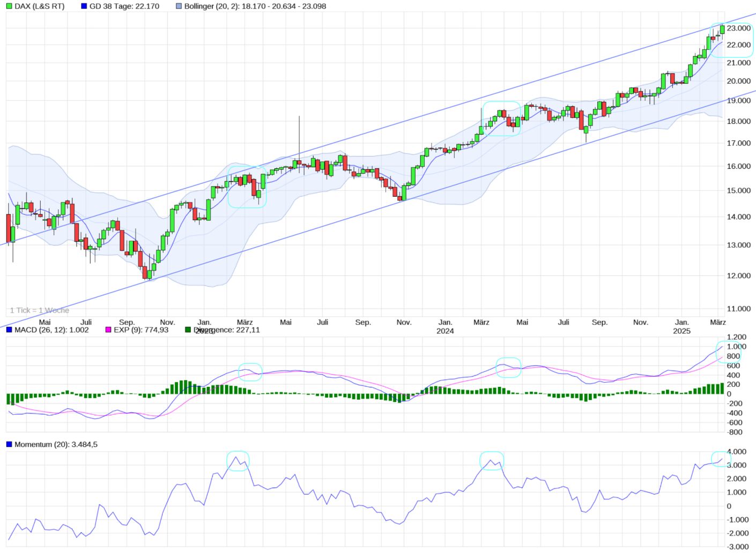Click the green DAX legend color square
This screenshot has height=560, width=756.
click(x=9, y=6)
